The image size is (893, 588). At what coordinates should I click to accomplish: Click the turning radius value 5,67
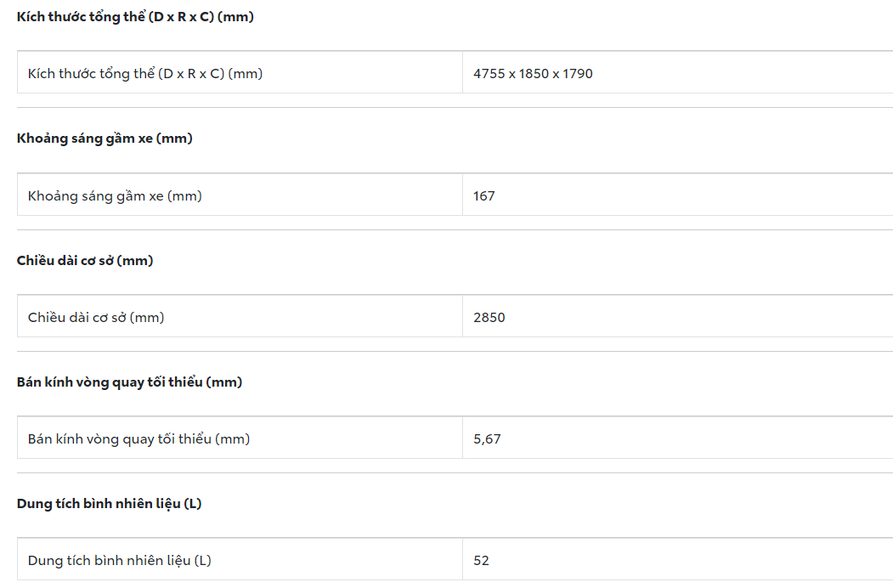click(487, 439)
